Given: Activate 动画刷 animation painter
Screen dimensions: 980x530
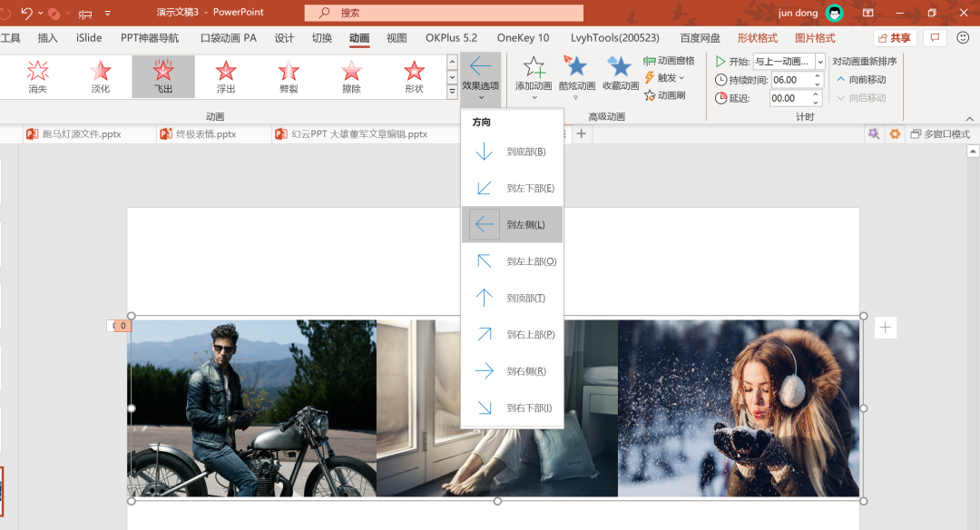Looking at the screenshot, I should (664, 95).
